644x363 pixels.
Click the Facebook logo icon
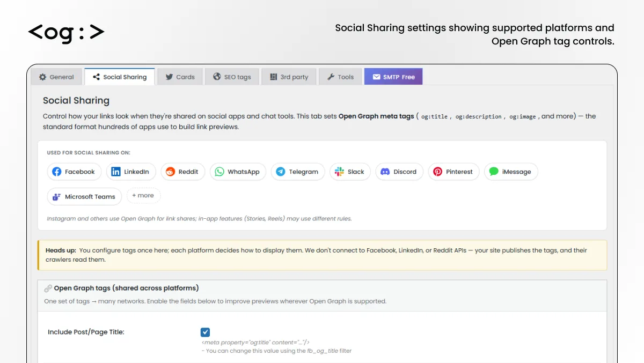tap(57, 172)
